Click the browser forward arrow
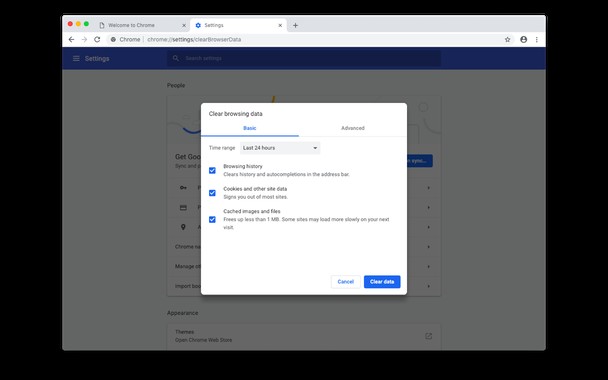 coord(84,40)
